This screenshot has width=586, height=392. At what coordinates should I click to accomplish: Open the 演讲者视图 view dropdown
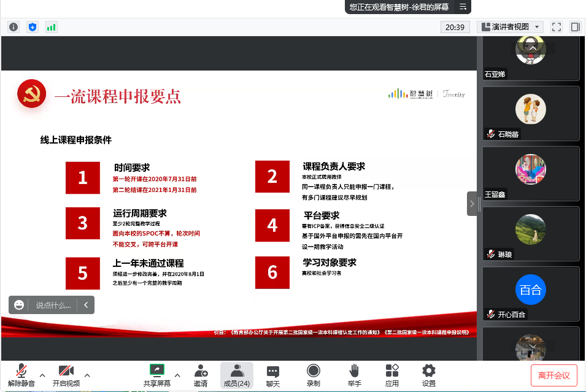[510, 27]
